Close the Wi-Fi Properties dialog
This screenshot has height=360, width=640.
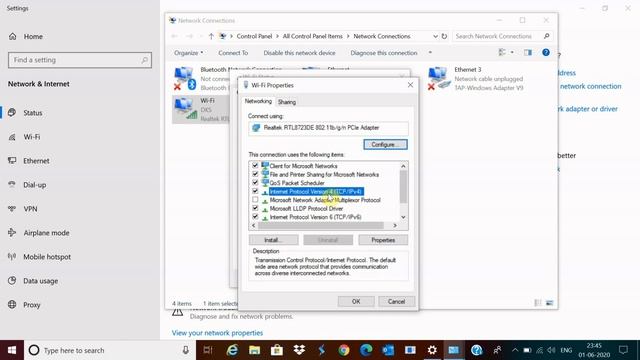pyautogui.click(x=410, y=85)
